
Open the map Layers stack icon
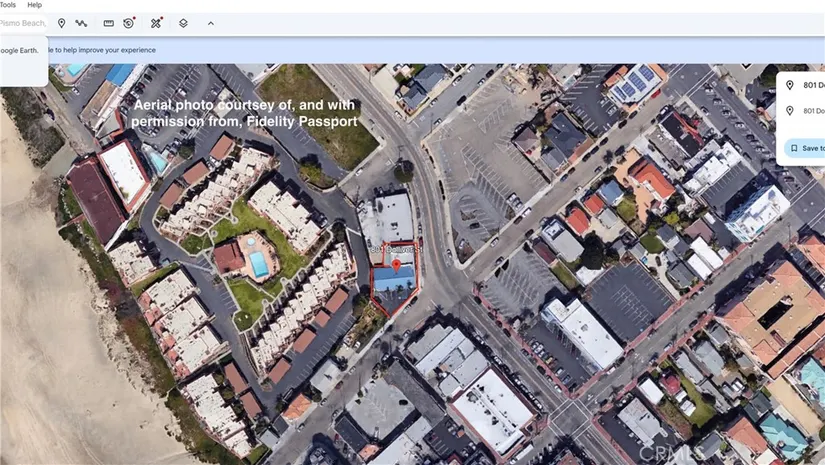[x=183, y=23]
